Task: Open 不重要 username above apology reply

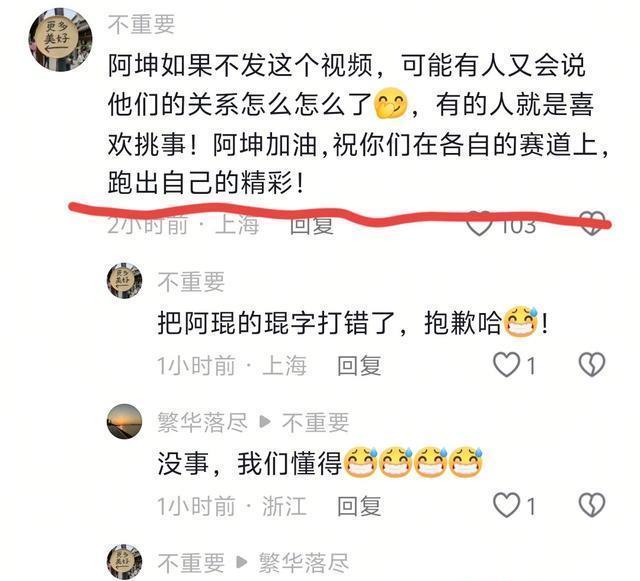Action: click(191, 282)
